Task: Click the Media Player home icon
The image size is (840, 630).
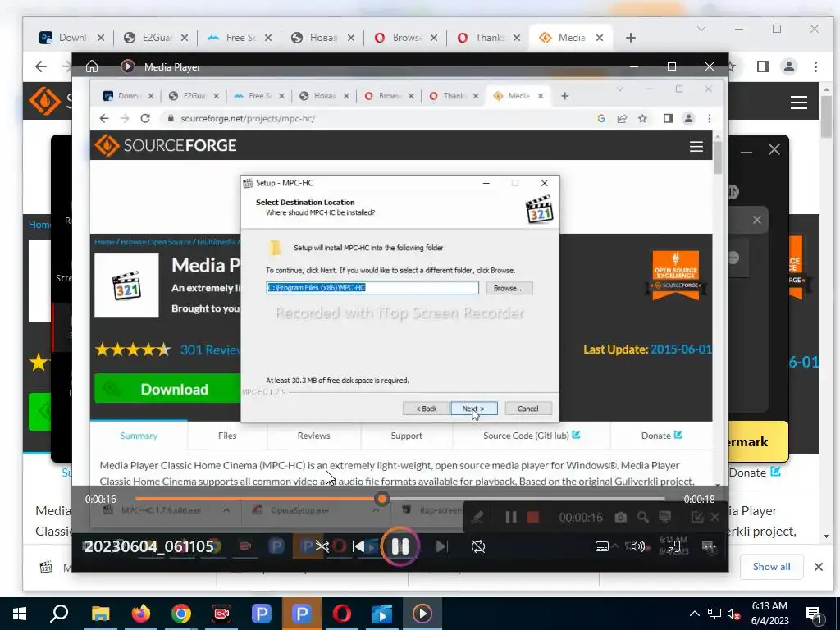Action: [x=92, y=66]
